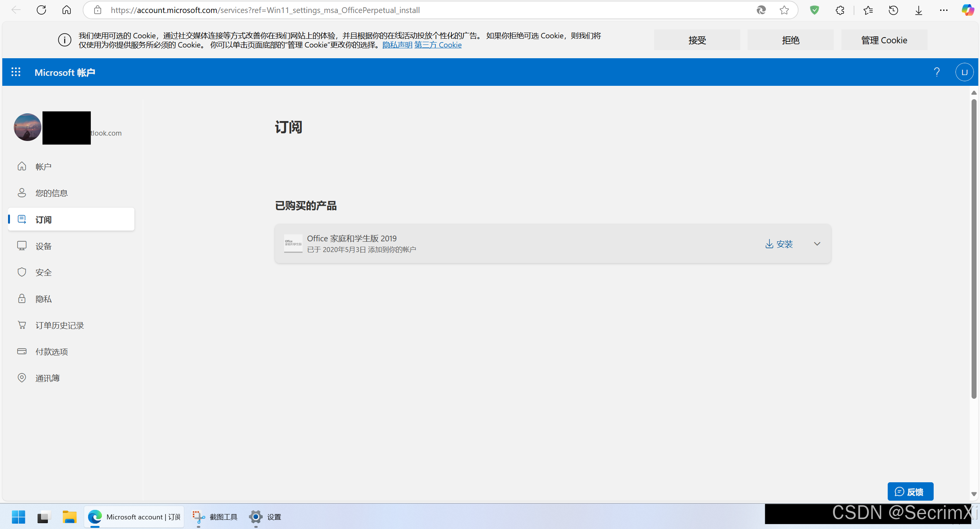Viewport: 980px width, 529px height.
Task: Click the browser refresh icon
Action: tap(41, 10)
